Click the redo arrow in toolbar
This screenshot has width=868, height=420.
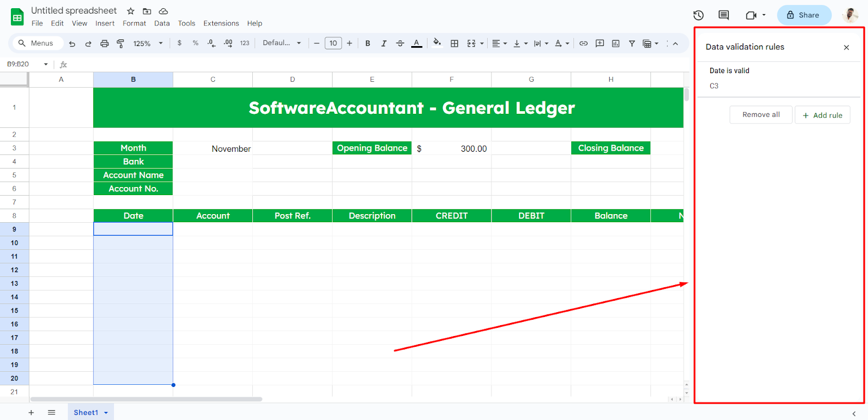[88, 43]
